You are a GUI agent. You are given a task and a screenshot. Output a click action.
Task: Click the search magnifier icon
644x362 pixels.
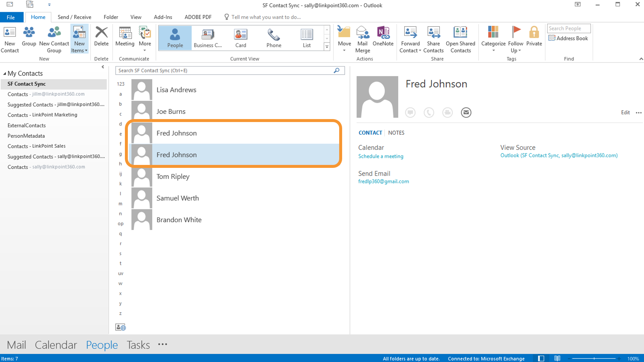337,70
